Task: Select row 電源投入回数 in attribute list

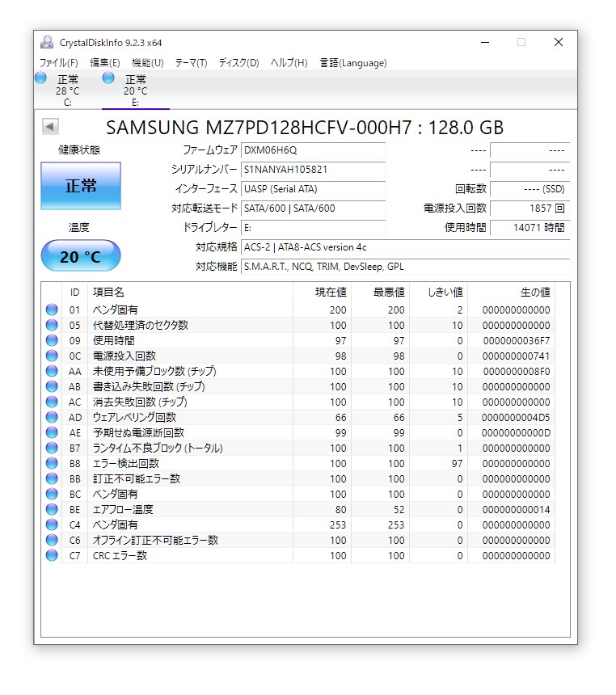Action: click(298, 356)
